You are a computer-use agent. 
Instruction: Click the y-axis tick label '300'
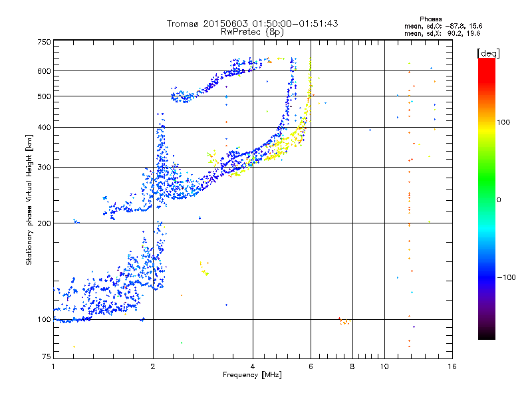pyautogui.click(x=44, y=168)
